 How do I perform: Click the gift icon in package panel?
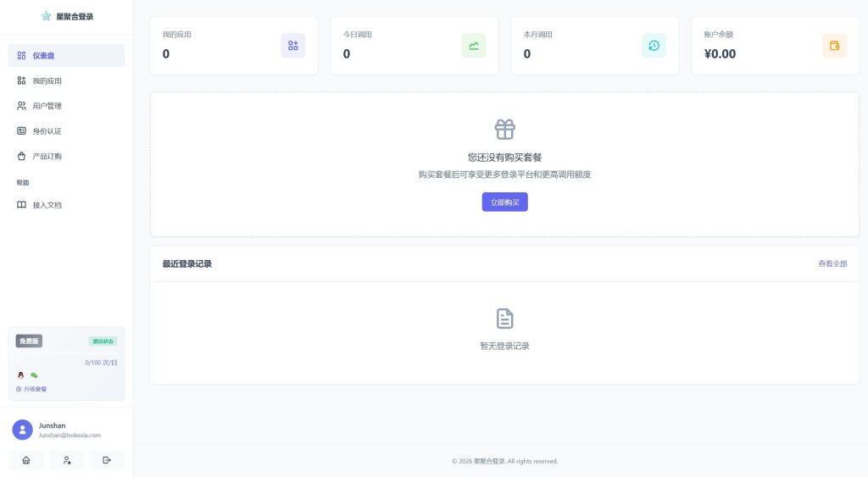pyautogui.click(x=504, y=130)
